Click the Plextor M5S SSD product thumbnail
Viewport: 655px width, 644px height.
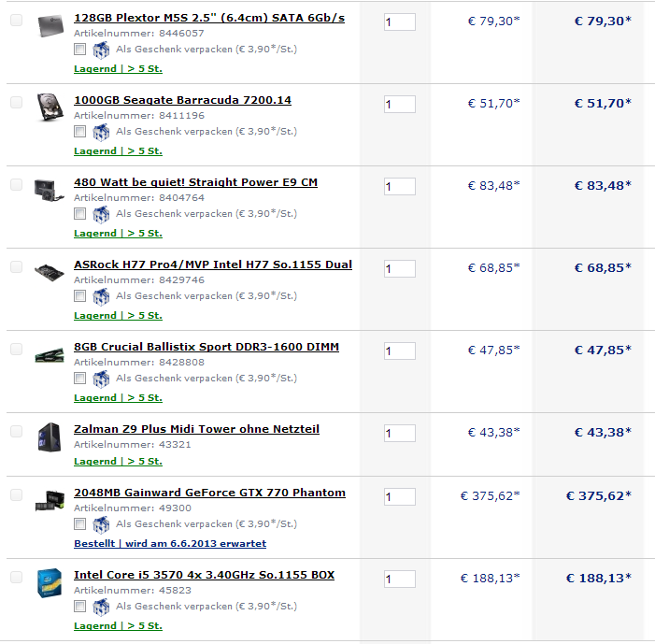pos(50,25)
